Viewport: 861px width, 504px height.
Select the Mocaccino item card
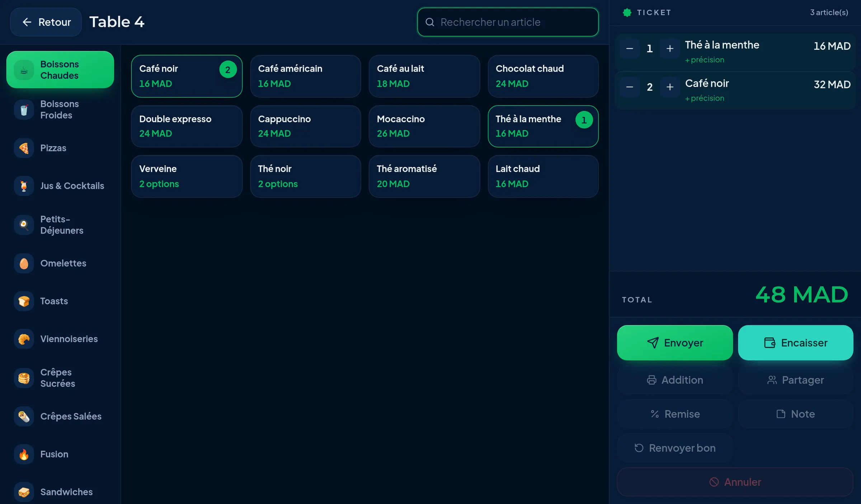pyautogui.click(x=424, y=126)
